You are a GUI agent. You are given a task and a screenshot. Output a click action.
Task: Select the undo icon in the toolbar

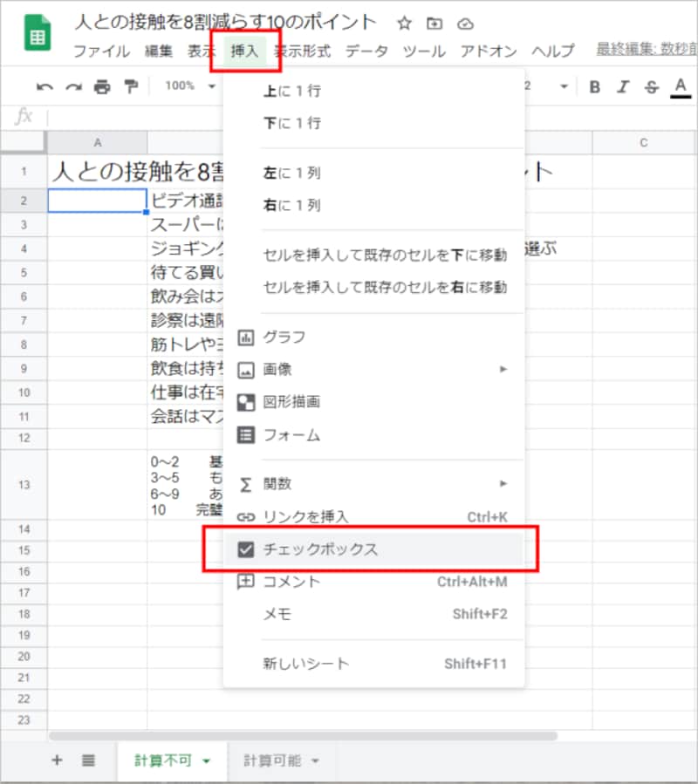click(44, 86)
